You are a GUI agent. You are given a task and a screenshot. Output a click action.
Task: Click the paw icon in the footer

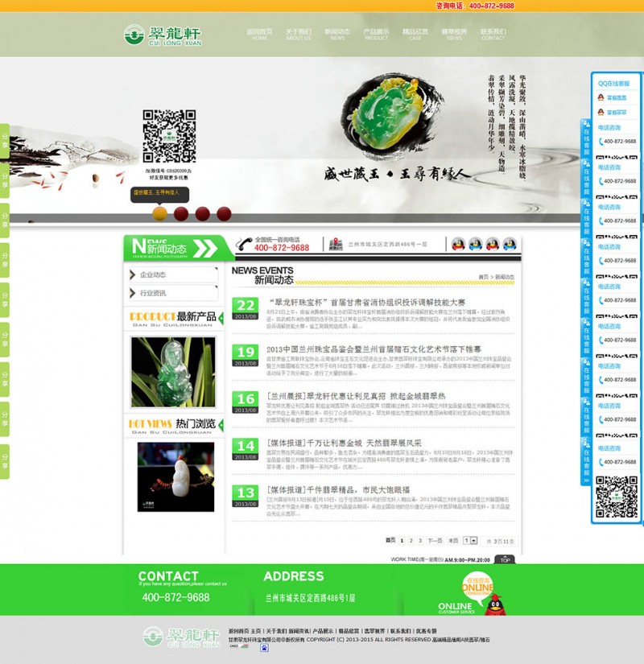[x=264, y=648]
